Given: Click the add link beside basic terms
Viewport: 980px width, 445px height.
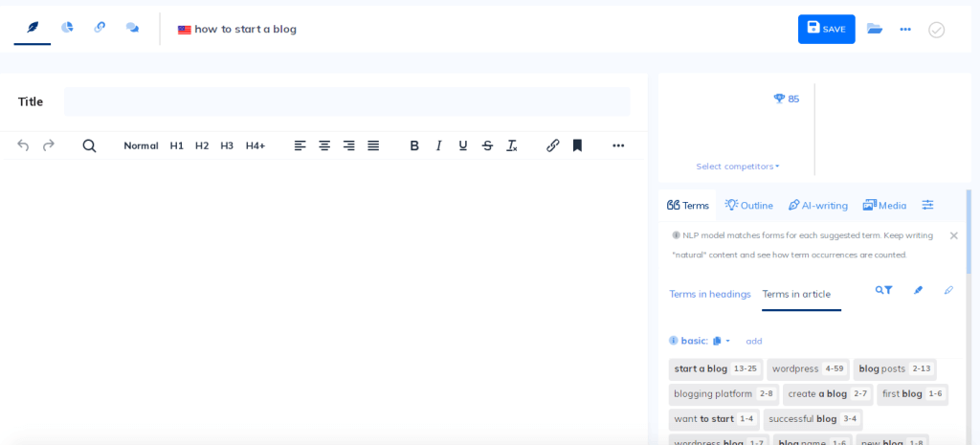Looking at the screenshot, I should [754, 341].
